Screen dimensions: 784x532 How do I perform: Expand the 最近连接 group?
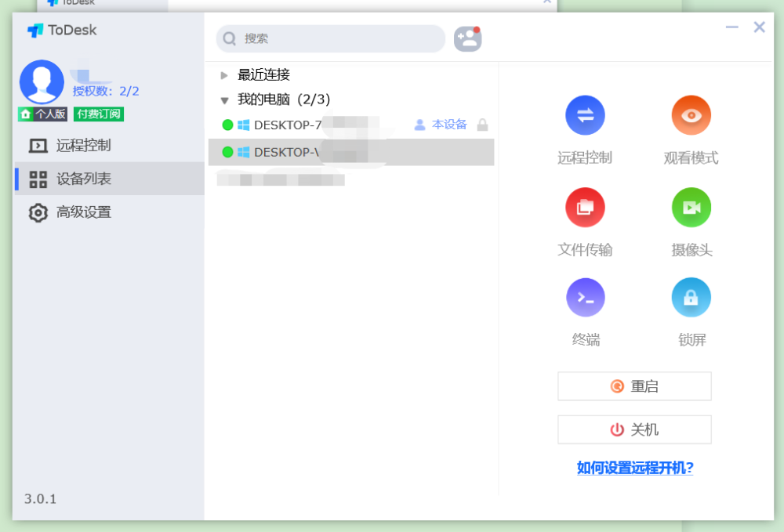click(224, 75)
